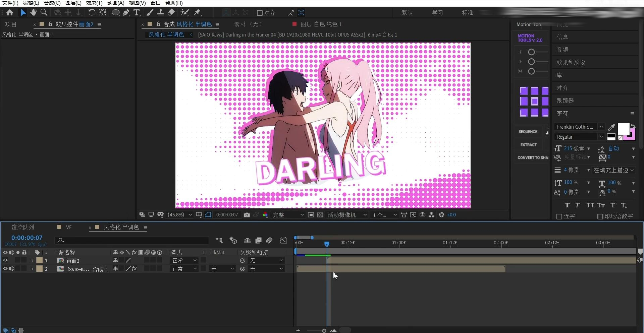
Task: Toggle All Caps TT button
Action: click(x=590, y=205)
